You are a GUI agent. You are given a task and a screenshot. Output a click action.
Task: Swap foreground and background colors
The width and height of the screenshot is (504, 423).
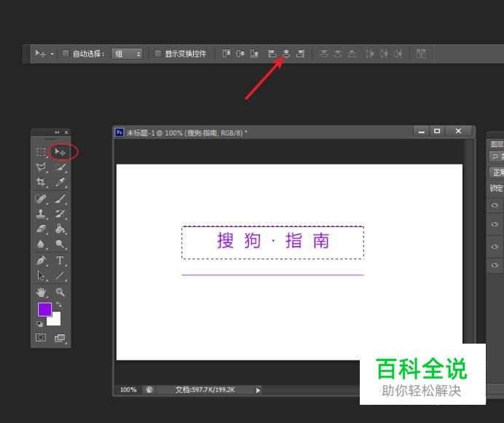[59, 304]
